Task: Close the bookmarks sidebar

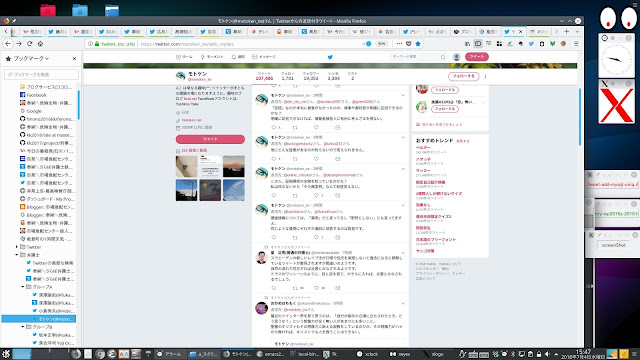Action: [74, 58]
